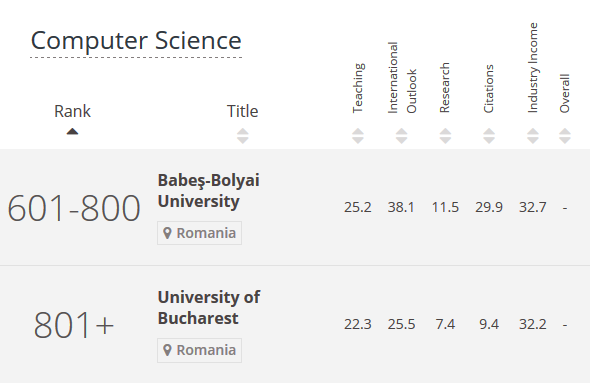Viewport: 590px width, 383px height.
Task: Click Romania tag under University of Bucharest
Action: (x=199, y=350)
